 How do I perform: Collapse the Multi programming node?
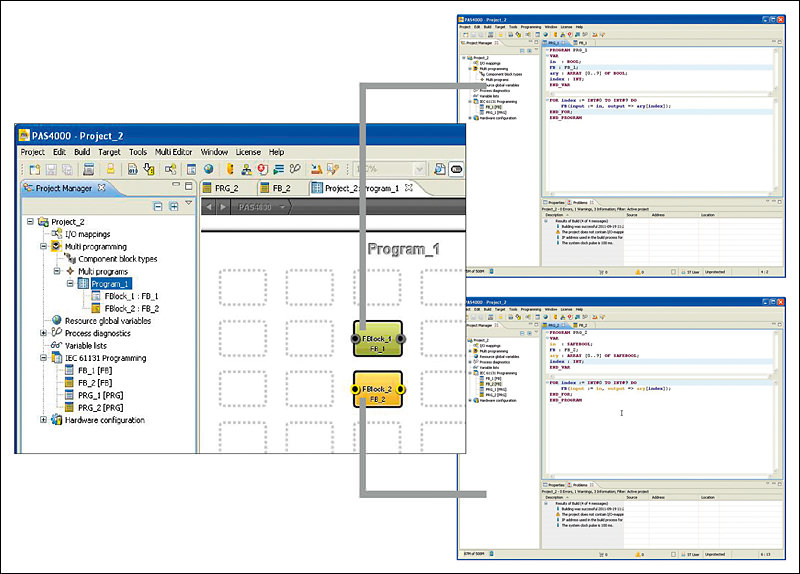43,246
